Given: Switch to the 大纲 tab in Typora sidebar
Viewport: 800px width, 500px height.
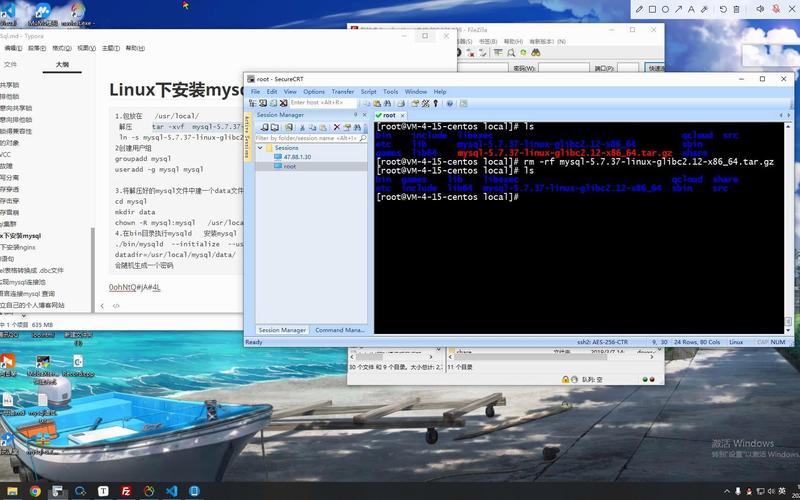Looking at the screenshot, I should click(62, 65).
